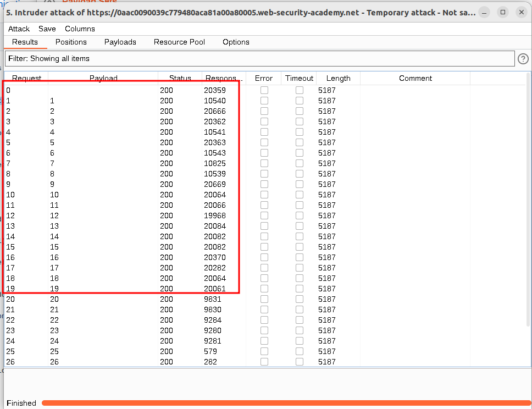Switch to the Payloads tab
Image resolution: width=532 pixels, height=409 pixels.
[x=120, y=42]
